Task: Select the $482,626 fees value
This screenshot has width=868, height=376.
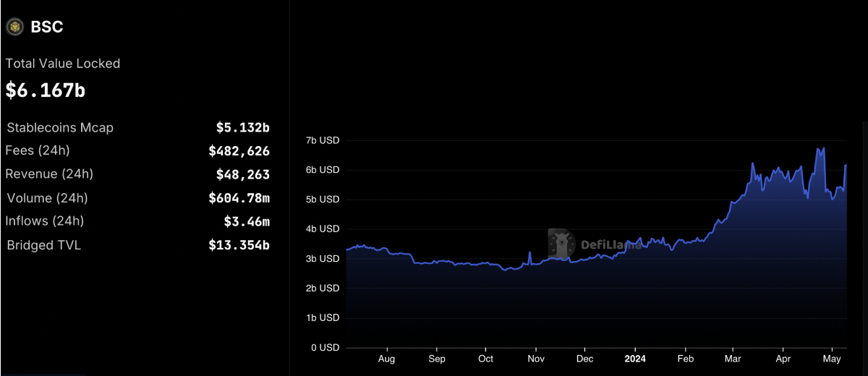Action: click(239, 151)
